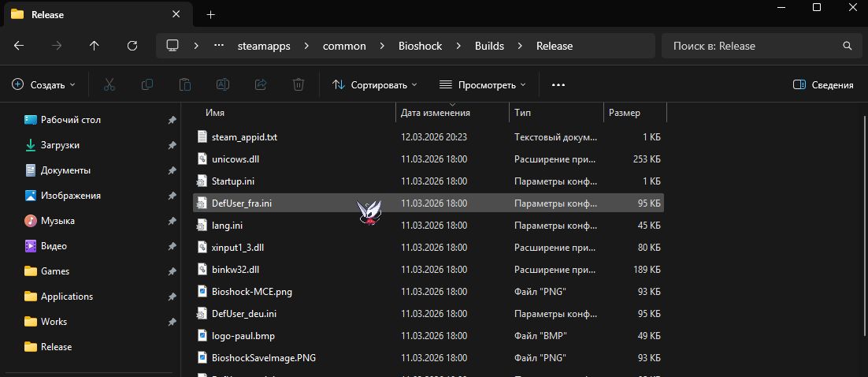868x377 pixels.
Task: Expand chevron between Bioshock and Builds
Action: [x=458, y=46]
